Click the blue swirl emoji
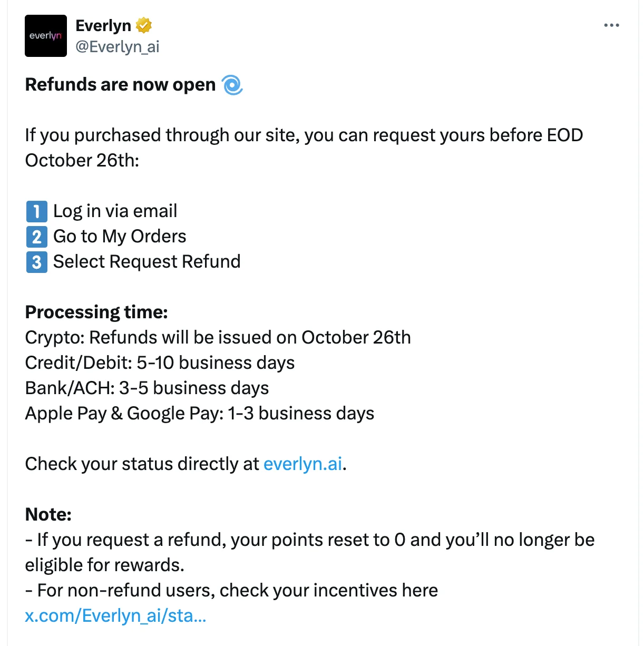644x646 pixels. pos(232,85)
